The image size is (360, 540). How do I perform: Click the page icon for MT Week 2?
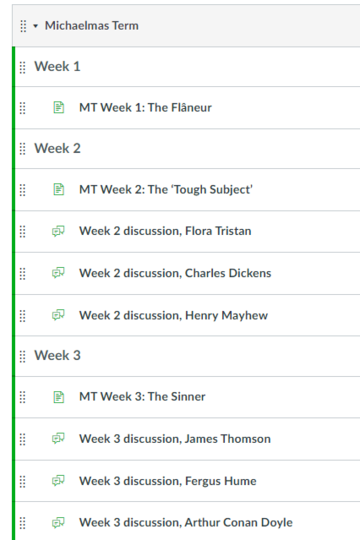(x=59, y=189)
